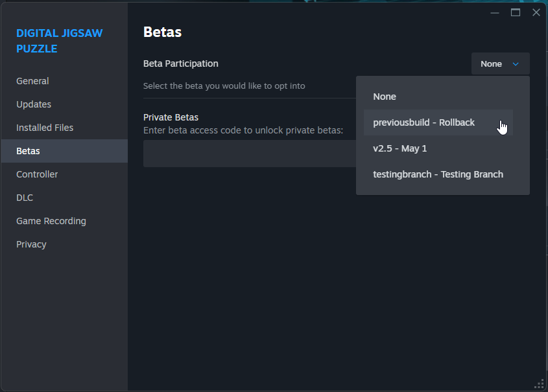The width and height of the screenshot is (548, 392).
Task: Close the properties window
Action: (536, 13)
